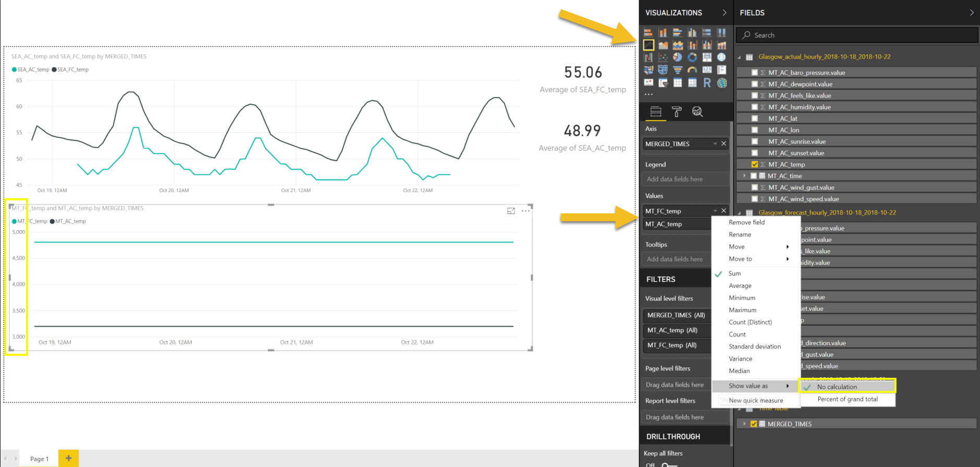Choose the Stacked bar chart visualization

(x=649, y=32)
